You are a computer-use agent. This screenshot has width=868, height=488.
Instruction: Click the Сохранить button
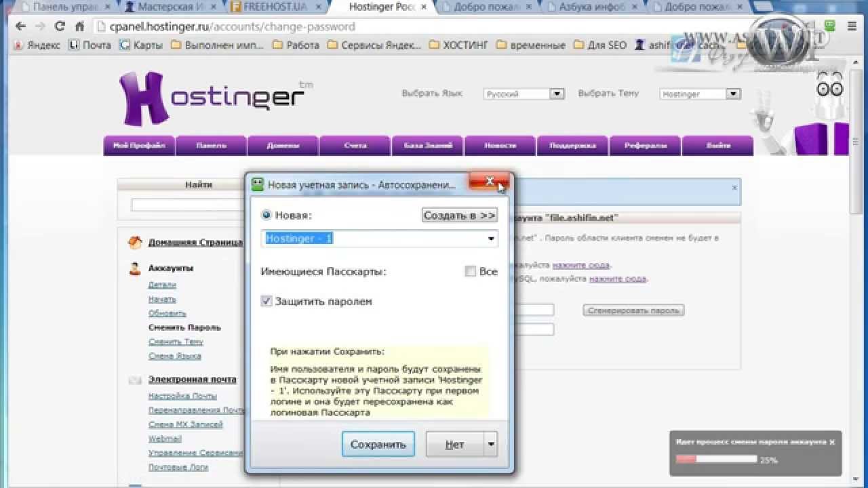click(378, 445)
